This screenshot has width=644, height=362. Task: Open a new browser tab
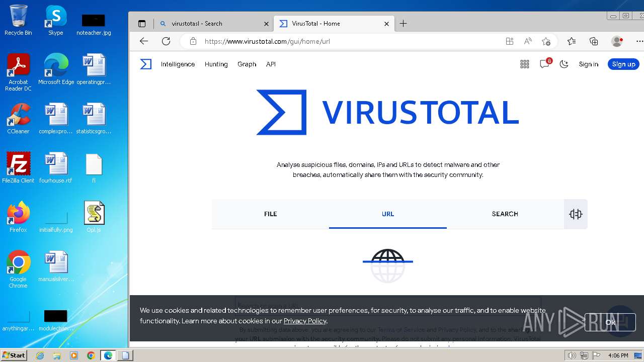[x=404, y=24]
